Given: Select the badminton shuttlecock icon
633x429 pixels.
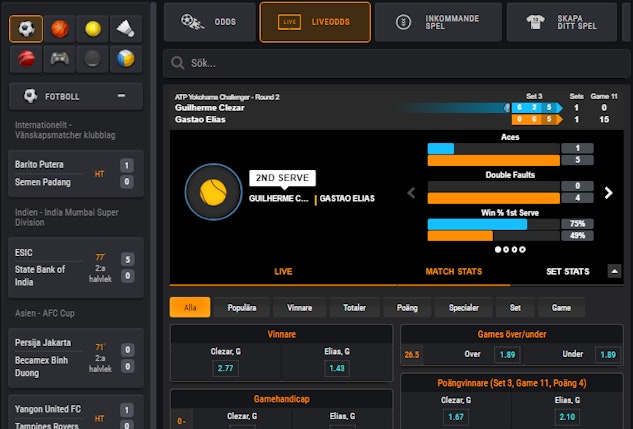Looking at the screenshot, I should click(x=126, y=29).
